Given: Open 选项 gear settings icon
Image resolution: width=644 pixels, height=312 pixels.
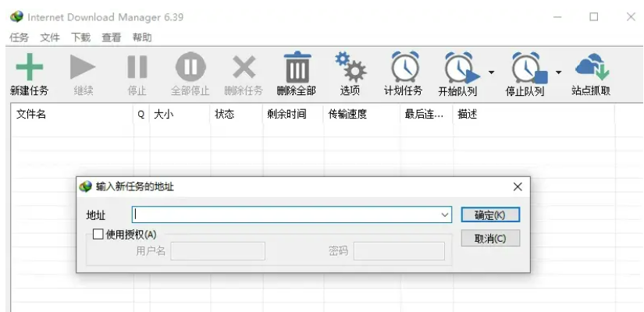Looking at the screenshot, I should click(x=350, y=67).
